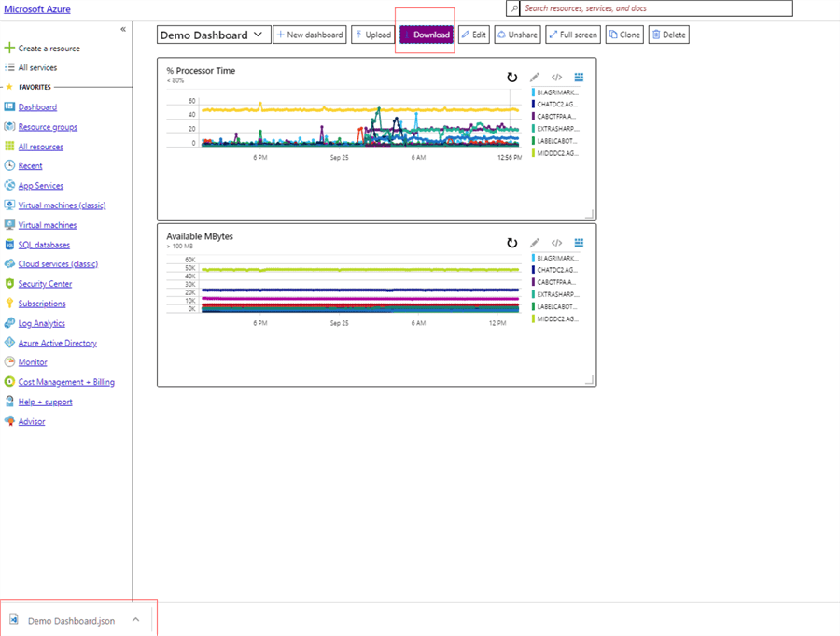The height and width of the screenshot is (636, 840).
Task: Click the Download button
Action: coord(425,35)
